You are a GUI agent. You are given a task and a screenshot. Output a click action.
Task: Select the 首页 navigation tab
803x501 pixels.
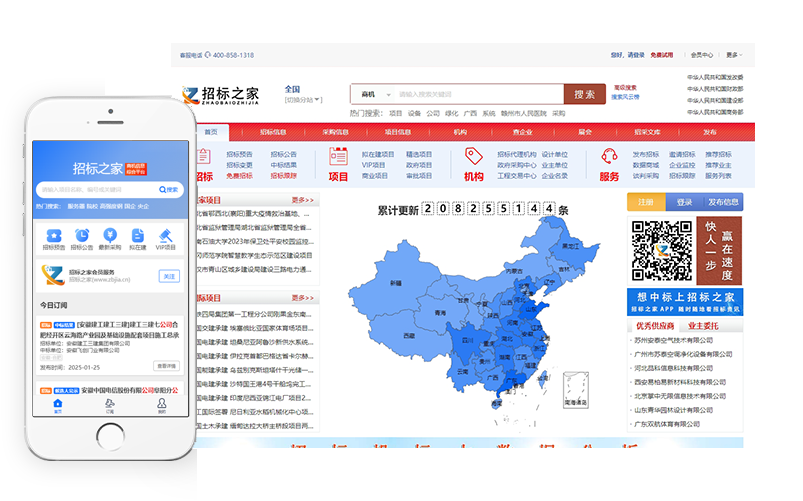(210, 132)
